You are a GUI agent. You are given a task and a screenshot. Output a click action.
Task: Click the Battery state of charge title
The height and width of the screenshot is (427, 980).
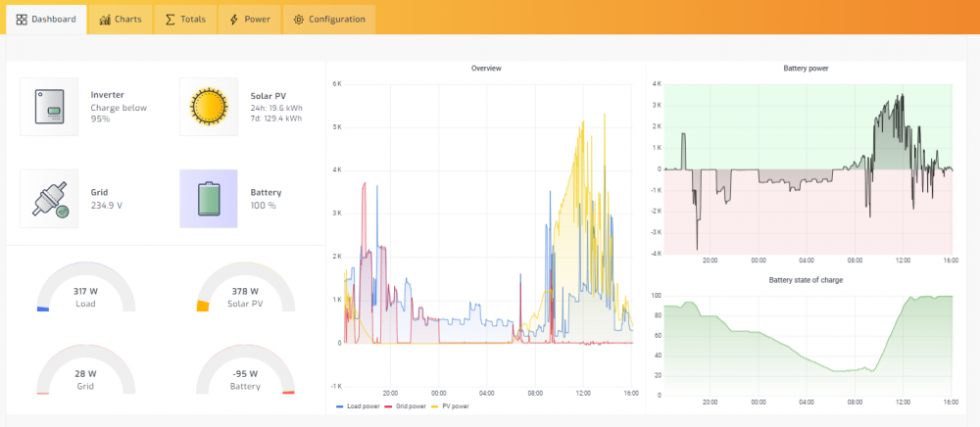806,280
